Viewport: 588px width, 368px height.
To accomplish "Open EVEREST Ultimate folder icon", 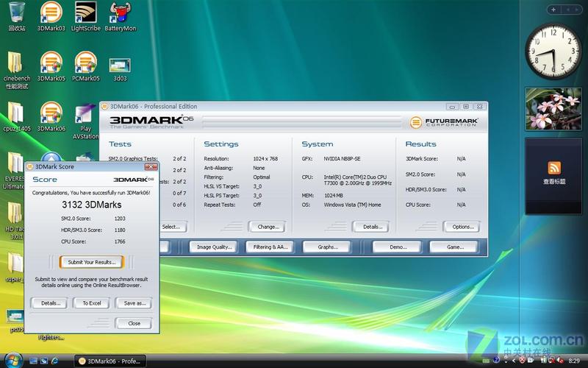I will [x=14, y=171].
